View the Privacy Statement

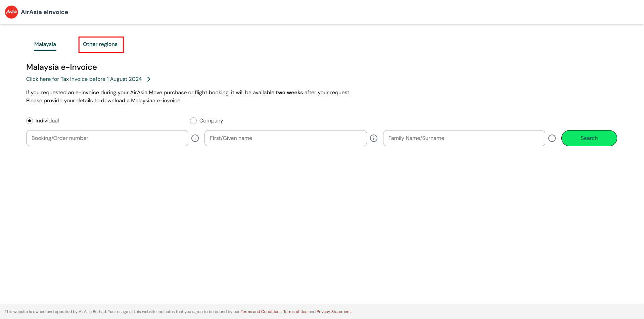(333, 311)
